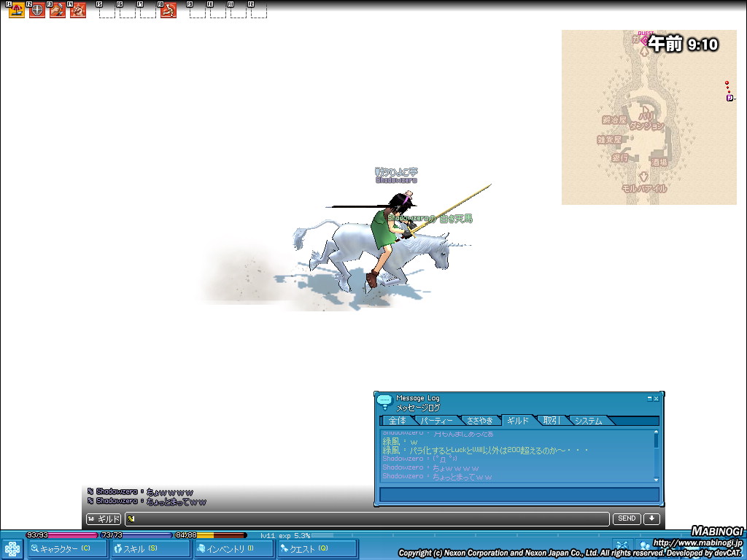Click the QUEST marker on the minimap
Viewport: 747px width, 560px height.
pyautogui.click(x=645, y=39)
